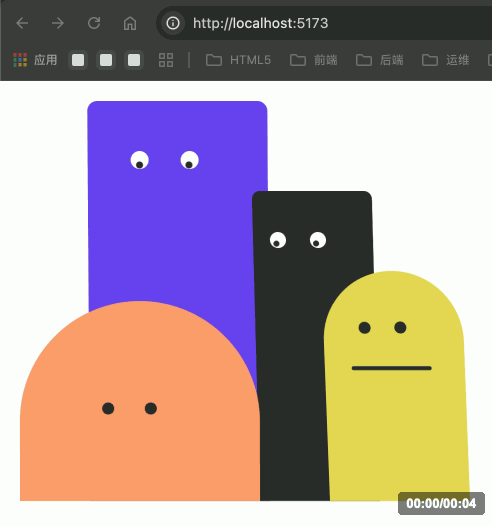Screen dimensions: 492x526
Task: Open the 应用 apps shortcut
Action: [x=35, y=60]
